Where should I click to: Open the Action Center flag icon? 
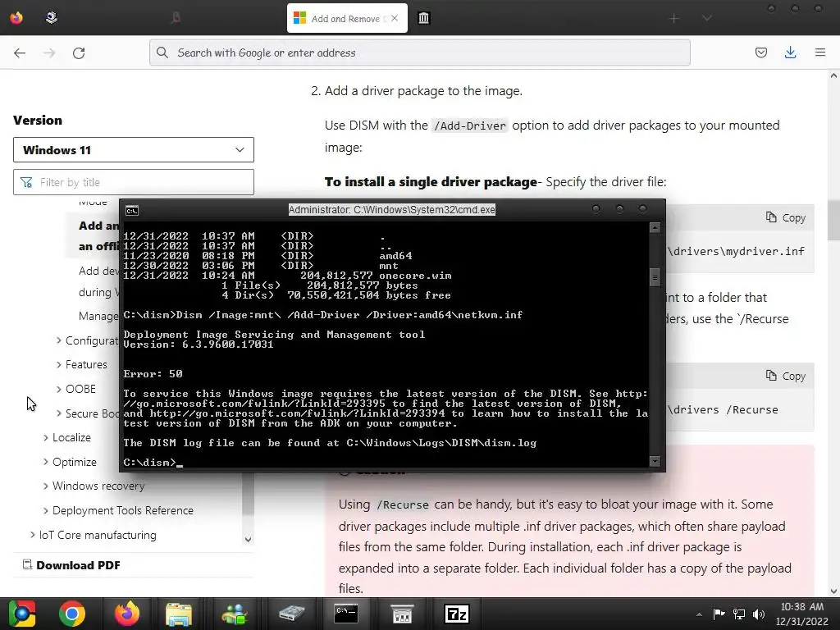[719, 614]
